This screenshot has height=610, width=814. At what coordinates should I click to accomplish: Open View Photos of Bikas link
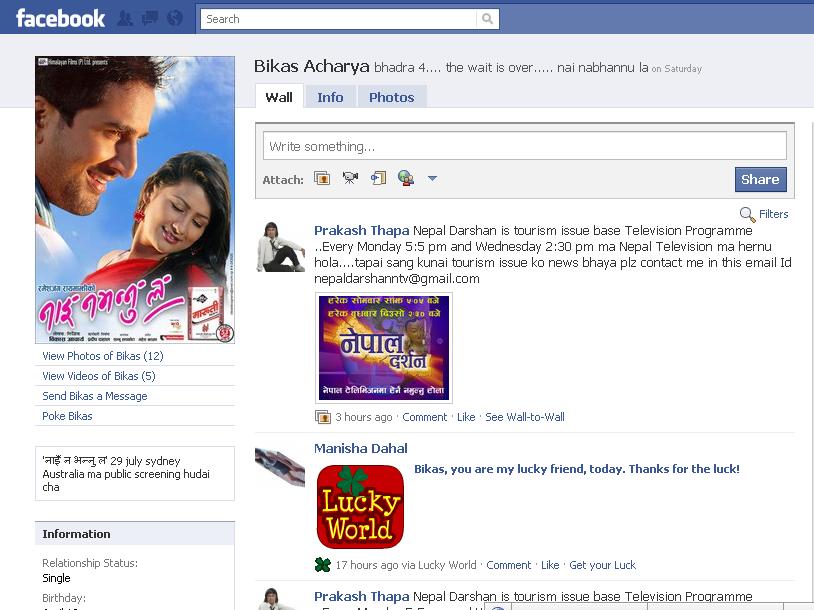(x=103, y=356)
